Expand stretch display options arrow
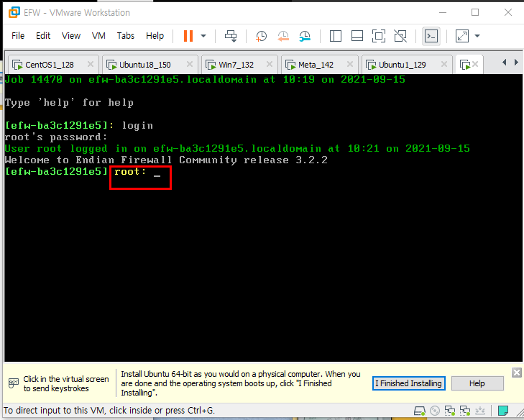This screenshot has height=420, width=524. tap(477, 36)
